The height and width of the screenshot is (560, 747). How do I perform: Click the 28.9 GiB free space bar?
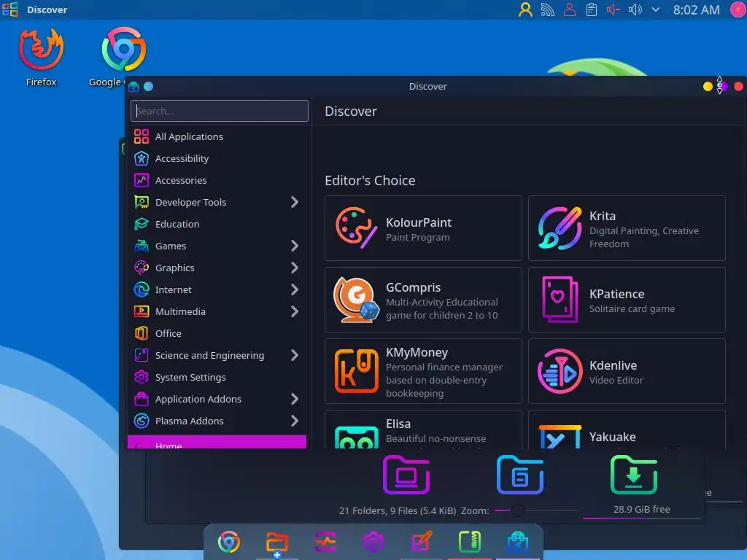pyautogui.click(x=641, y=511)
